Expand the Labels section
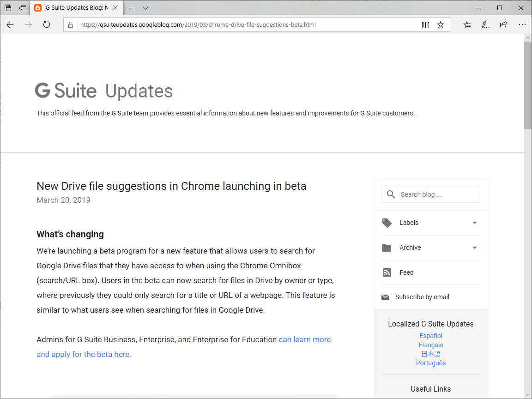The image size is (532, 399). click(475, 223)
